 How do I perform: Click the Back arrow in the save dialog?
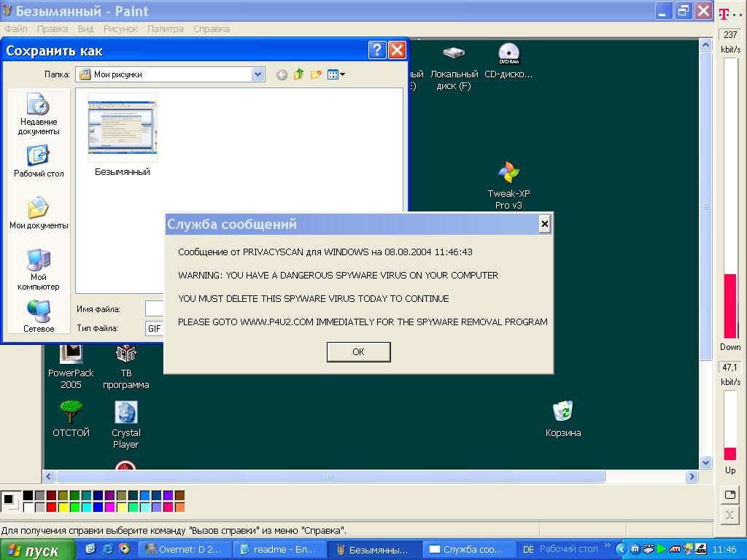click(282, 75)
